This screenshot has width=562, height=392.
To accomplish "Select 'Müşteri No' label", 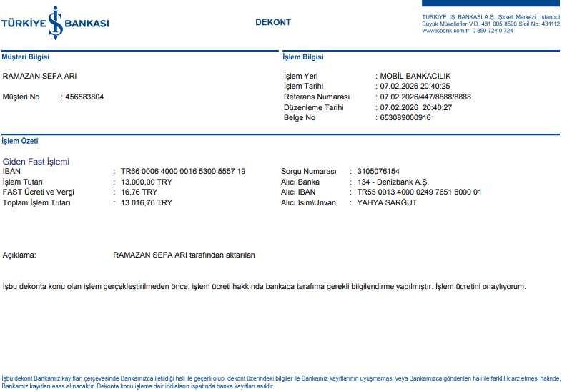I will pyautogui.click(x=21, y=97).
